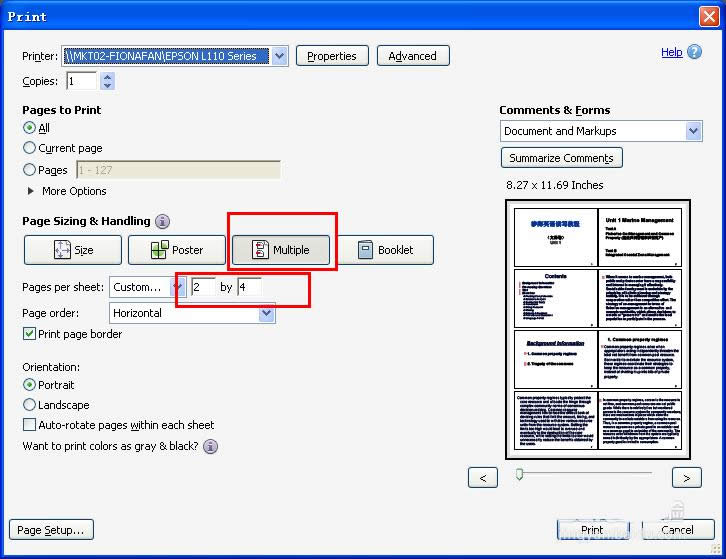Choose the Booklet printing mode

pos(384,250)
